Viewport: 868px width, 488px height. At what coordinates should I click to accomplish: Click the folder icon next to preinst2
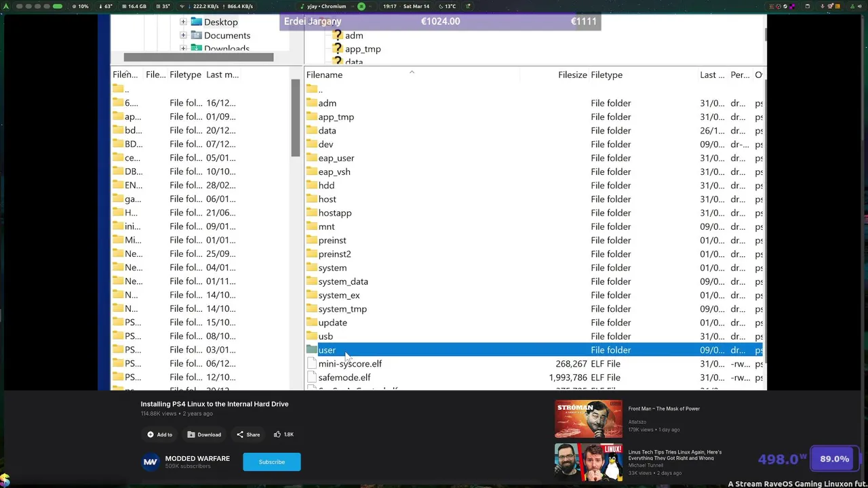tap(312, 253)
